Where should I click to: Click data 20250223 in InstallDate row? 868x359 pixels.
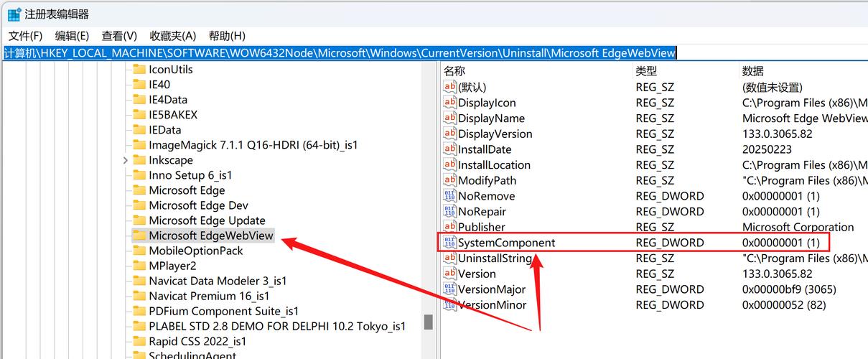[x=767, y=149]
